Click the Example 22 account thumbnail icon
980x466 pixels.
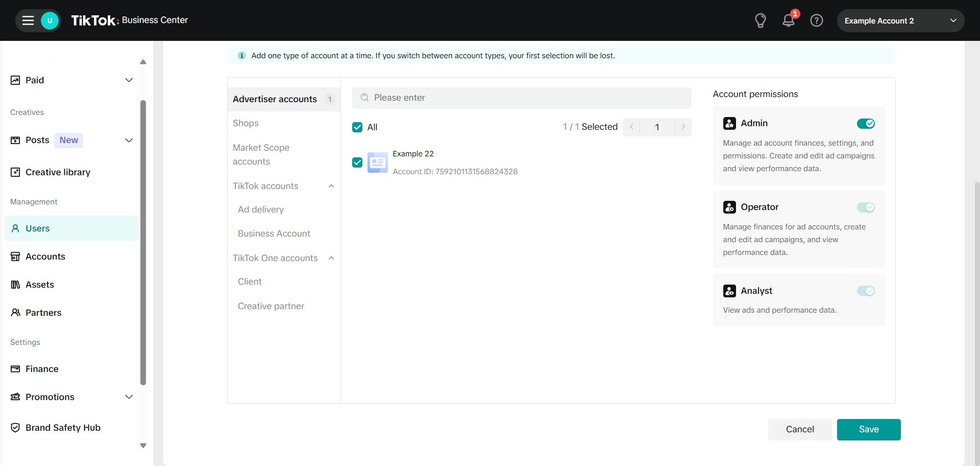tap(377, 162)
